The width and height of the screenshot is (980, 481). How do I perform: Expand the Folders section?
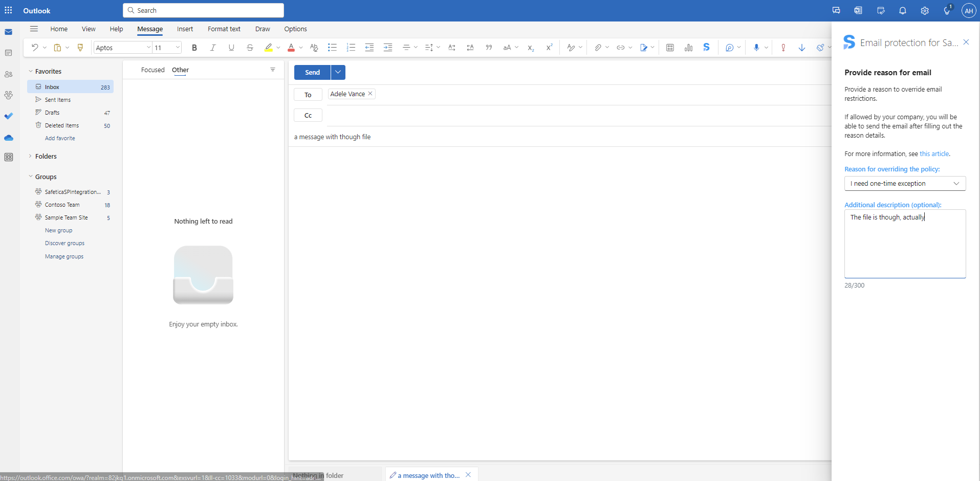coord(31,156)
